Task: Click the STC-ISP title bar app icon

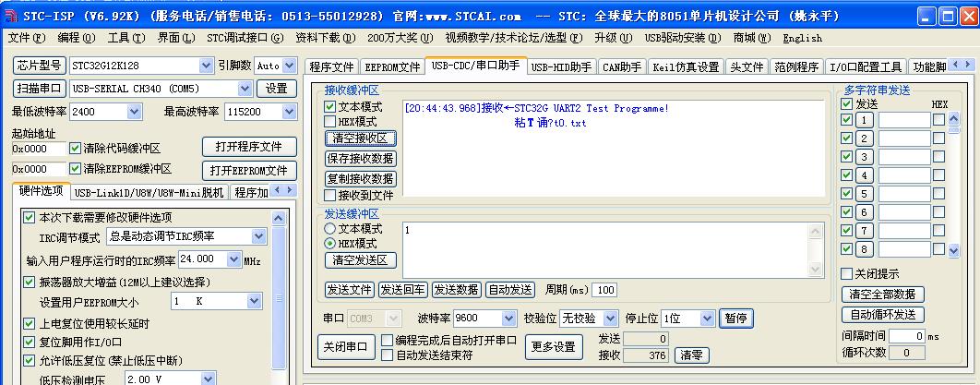Action: (x=11, y=16)
